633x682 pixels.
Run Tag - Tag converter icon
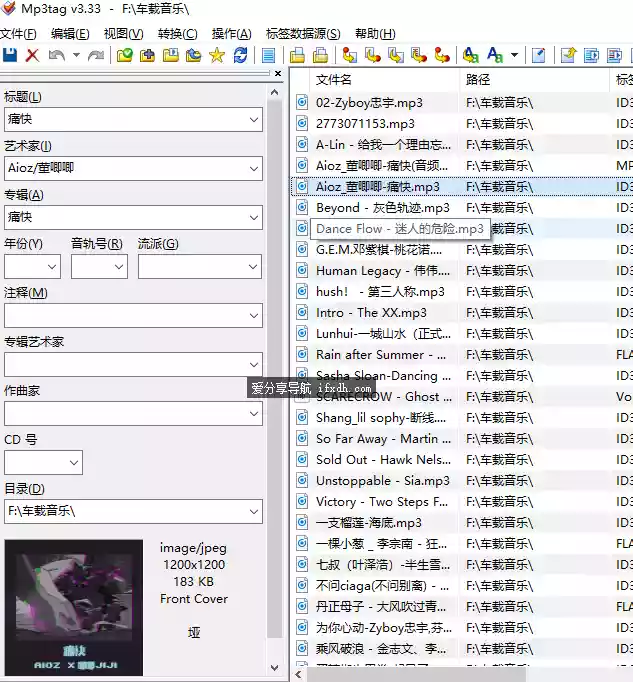click(442, 55)
